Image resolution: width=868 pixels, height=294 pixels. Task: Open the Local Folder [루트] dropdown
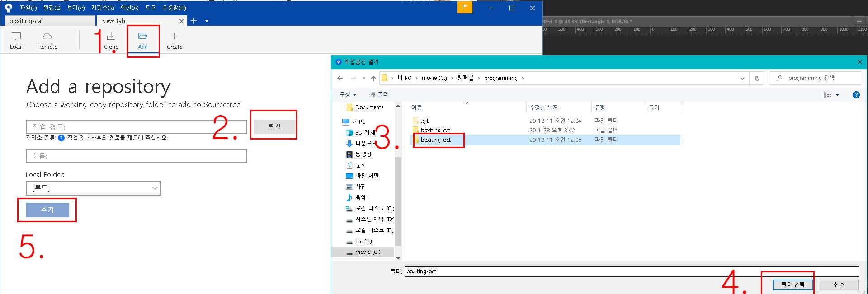(94, 188)
